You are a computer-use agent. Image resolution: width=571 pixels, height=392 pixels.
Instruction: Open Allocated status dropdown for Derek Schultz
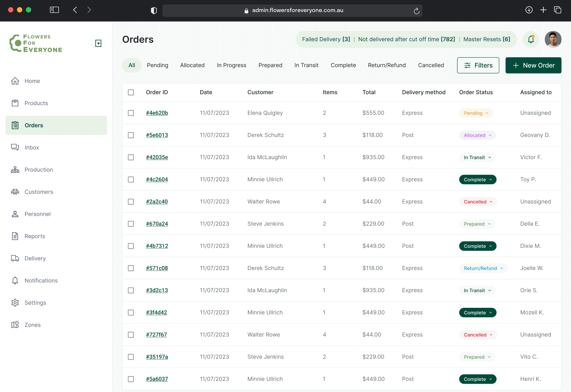477,135
